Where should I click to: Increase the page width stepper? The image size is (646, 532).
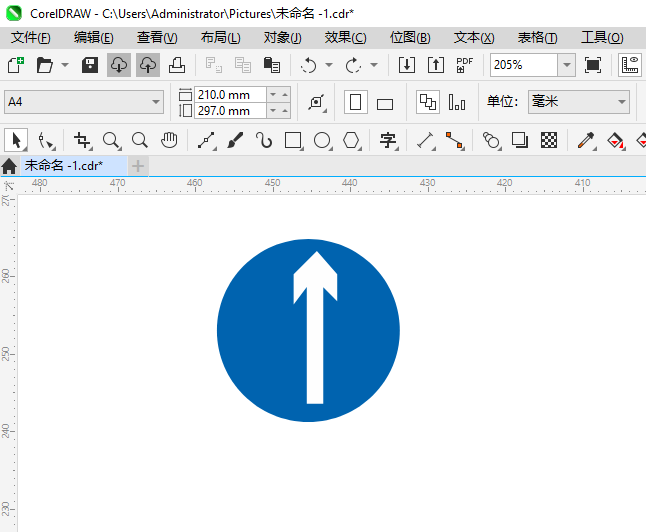point(285,95)
